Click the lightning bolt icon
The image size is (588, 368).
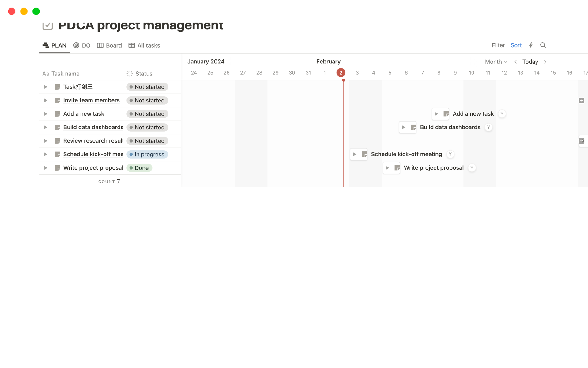[531, 45]
